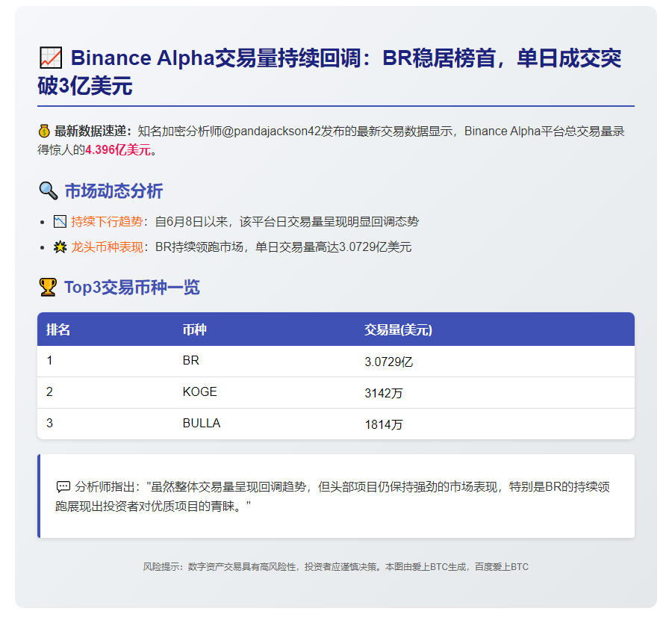Viewport: 672px width, 632px height.
Task: Click the red 4.396亿美元 figure
Action: [118, 150]
